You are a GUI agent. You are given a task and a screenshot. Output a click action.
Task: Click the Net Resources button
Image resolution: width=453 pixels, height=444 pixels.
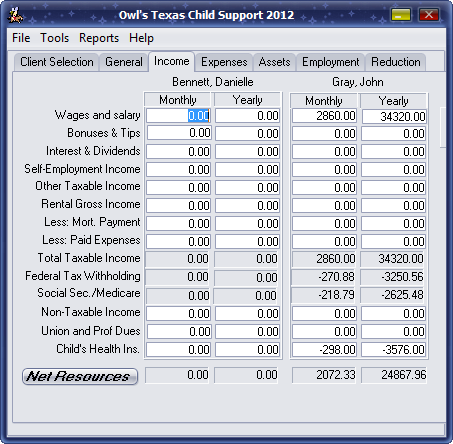[80, 376]
